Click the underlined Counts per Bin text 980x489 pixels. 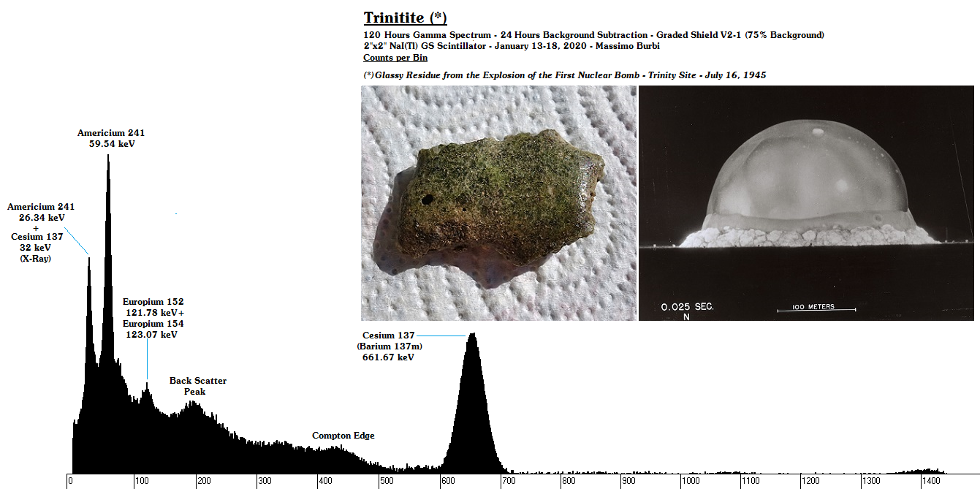[395, 58]
